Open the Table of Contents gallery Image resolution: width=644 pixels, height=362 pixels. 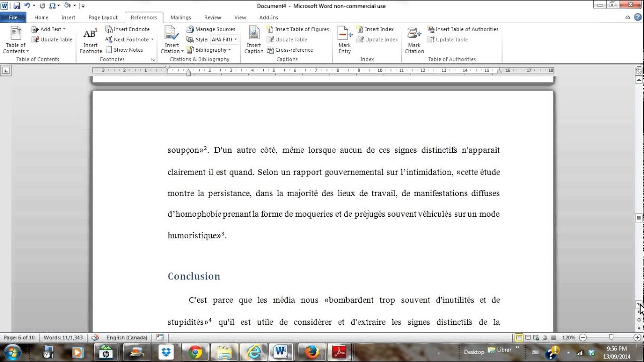tap(16, 40)
